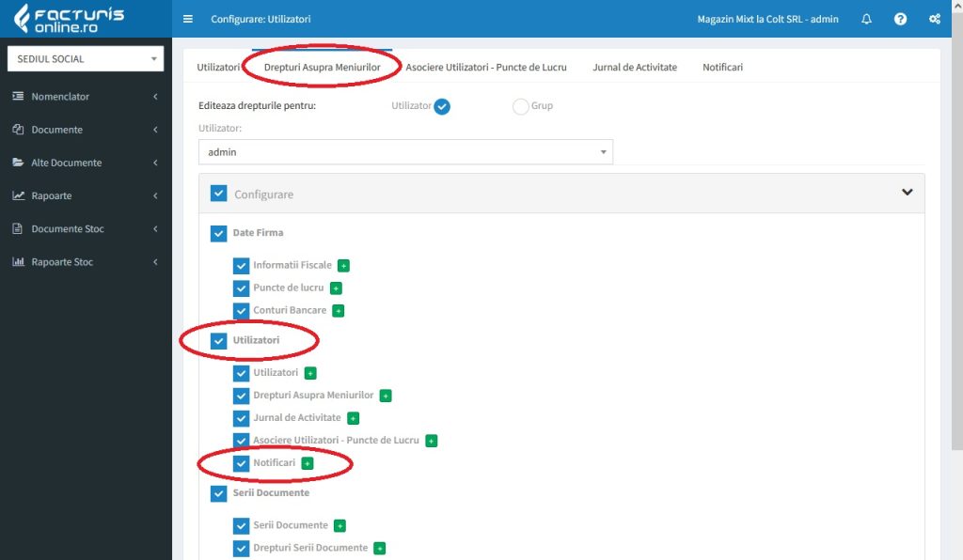Click the Documente copy icon
963x560 pixels.
pyautogui.click(x=19, y=130)
